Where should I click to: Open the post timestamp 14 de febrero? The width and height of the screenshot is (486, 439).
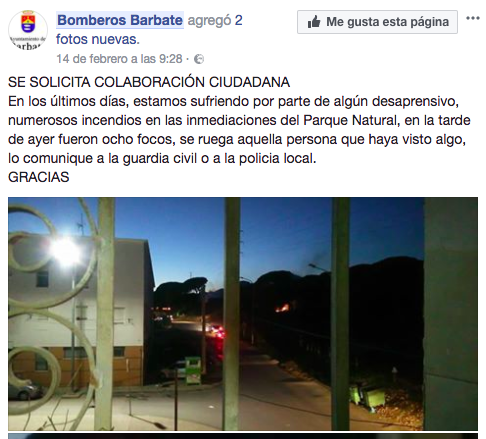click(x=119, y=59)
